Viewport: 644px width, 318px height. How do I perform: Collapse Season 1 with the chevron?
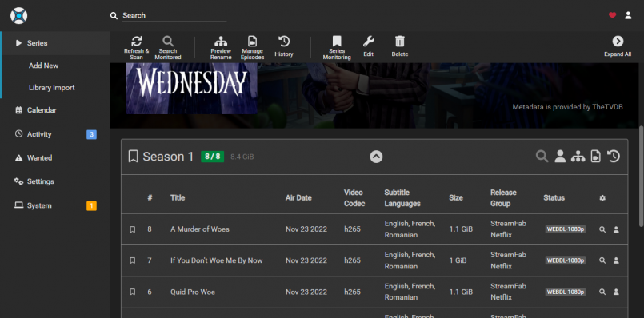376,157
